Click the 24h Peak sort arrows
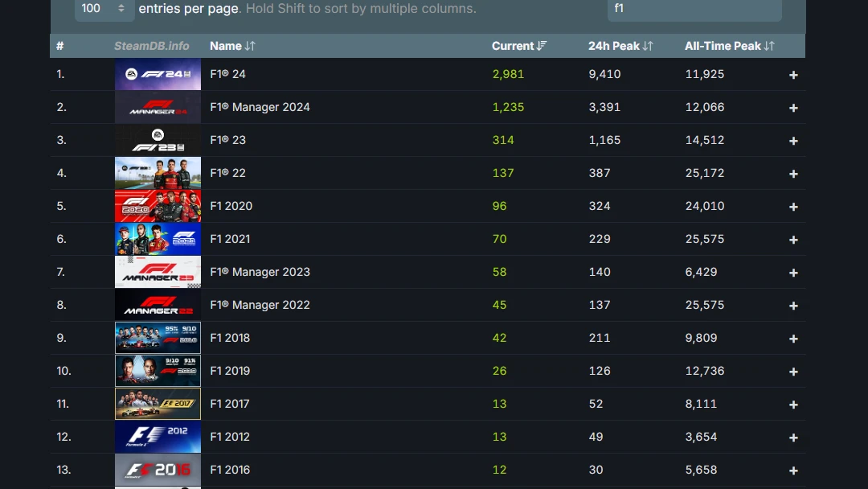The width and height of the screenshot is (868, 489). click(x=647, y=46)
